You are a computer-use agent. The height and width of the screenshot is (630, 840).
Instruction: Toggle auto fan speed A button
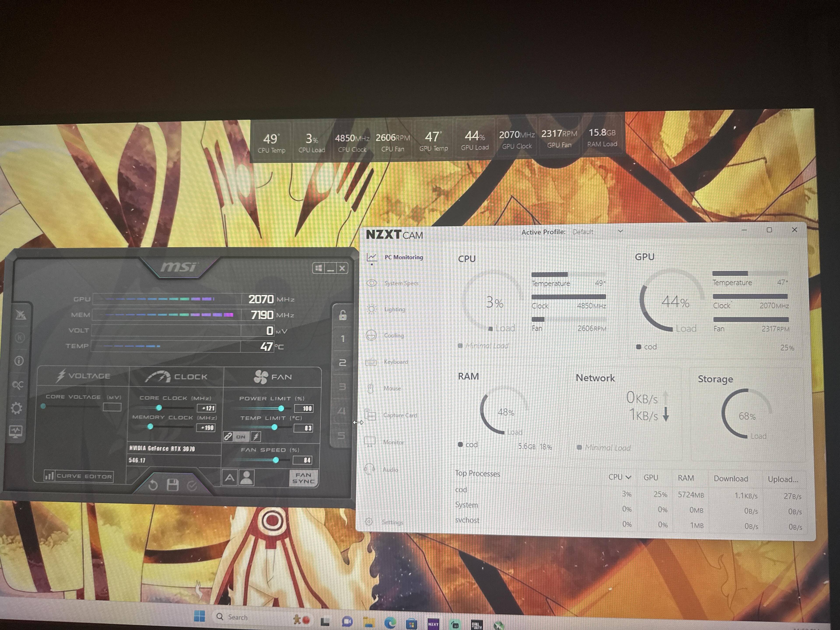coord(230,478)
